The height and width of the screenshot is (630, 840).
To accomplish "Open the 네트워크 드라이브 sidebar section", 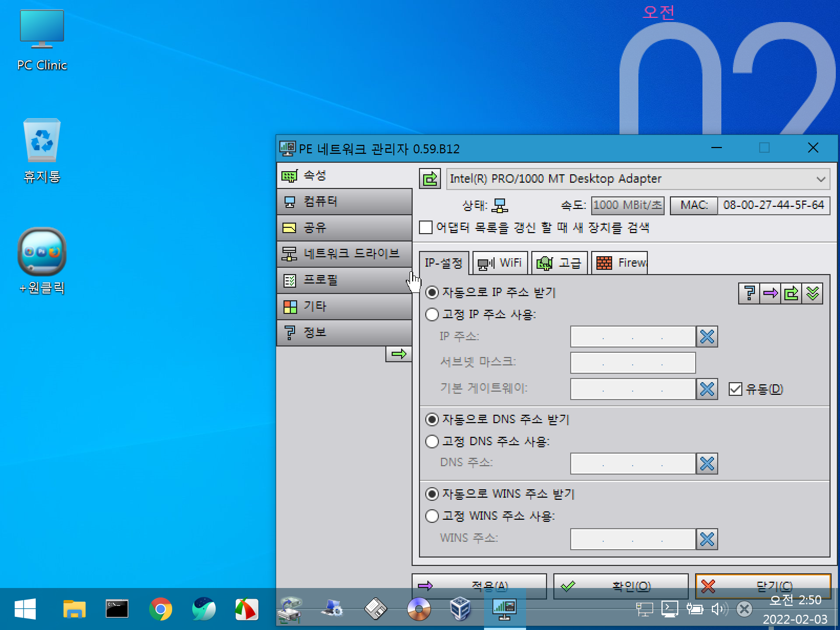I will [x=344, y=254].
